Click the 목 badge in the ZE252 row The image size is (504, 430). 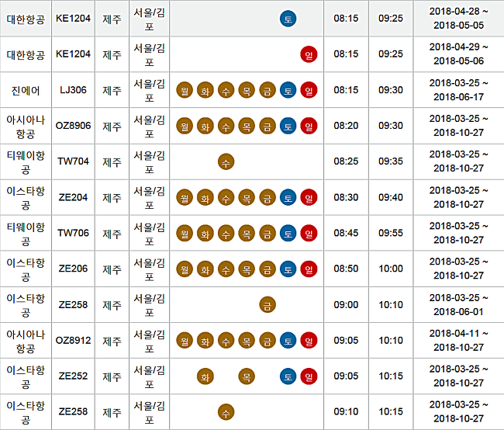click(247, 376)
